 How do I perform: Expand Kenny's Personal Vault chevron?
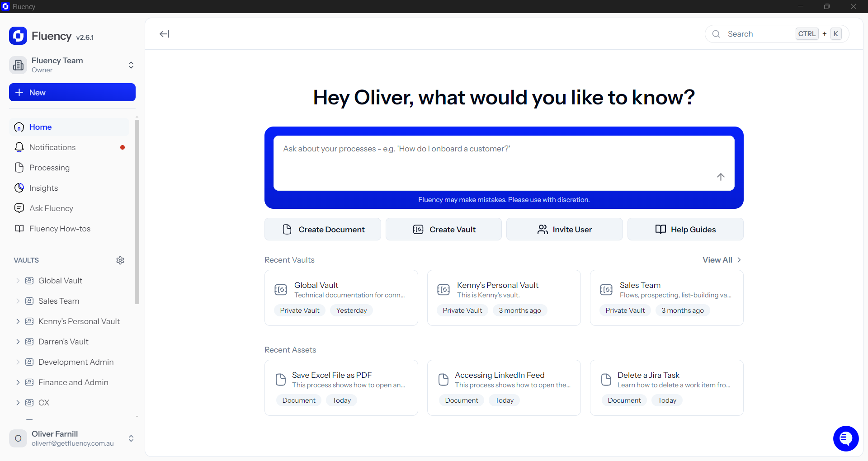pyautogui.click(x=18, y=321)
